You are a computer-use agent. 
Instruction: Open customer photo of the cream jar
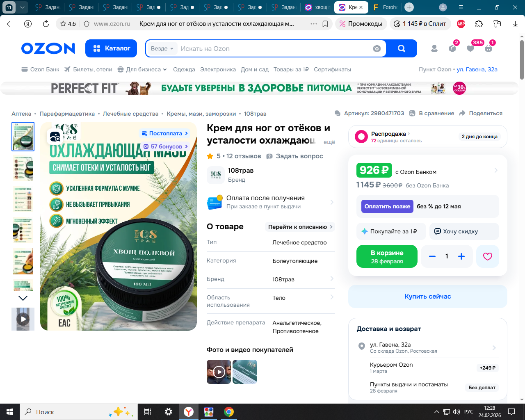(245, 372)
